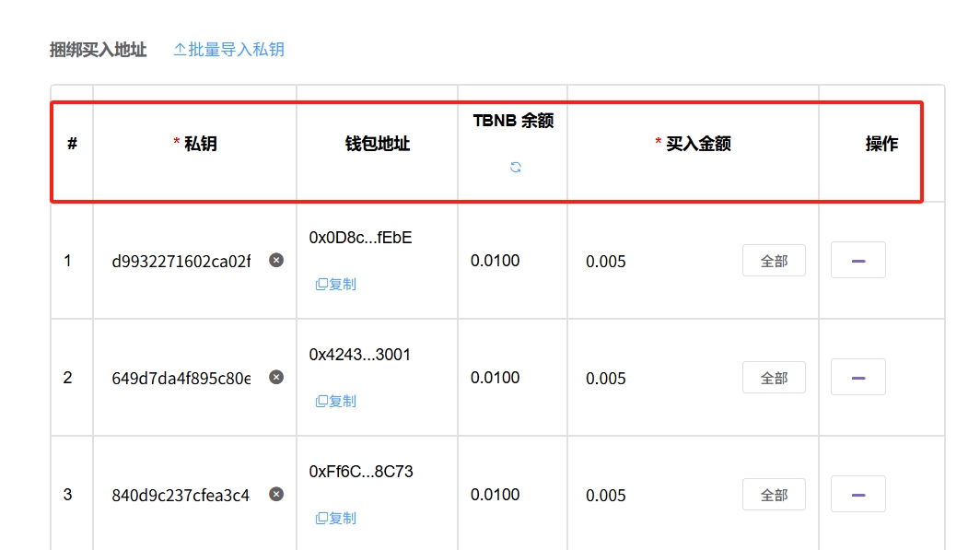Click the TBNB 余额 column header
Screen dimensions: 980x550
[x=513, y=121]
